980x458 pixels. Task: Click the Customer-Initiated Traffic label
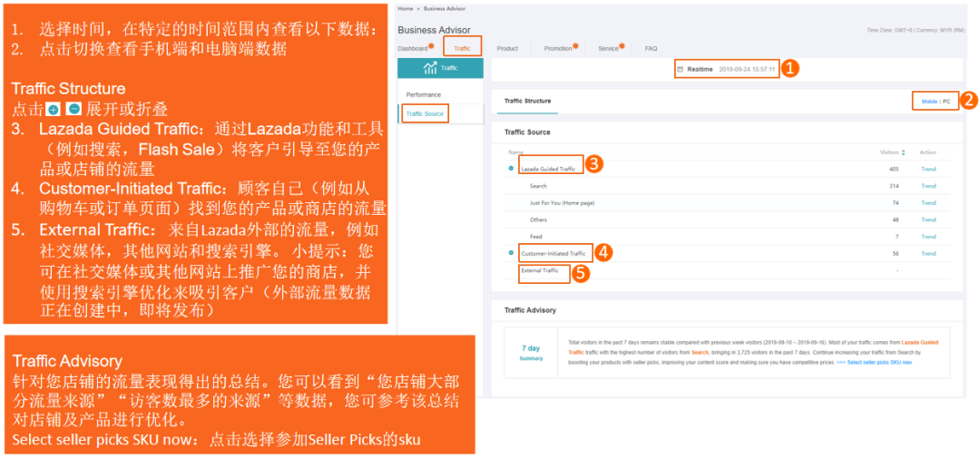[554, 254]
